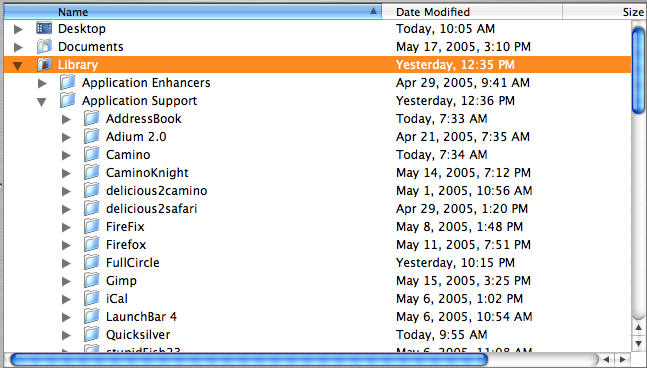
Task: Expand the iCal folder
Action: 66,299
